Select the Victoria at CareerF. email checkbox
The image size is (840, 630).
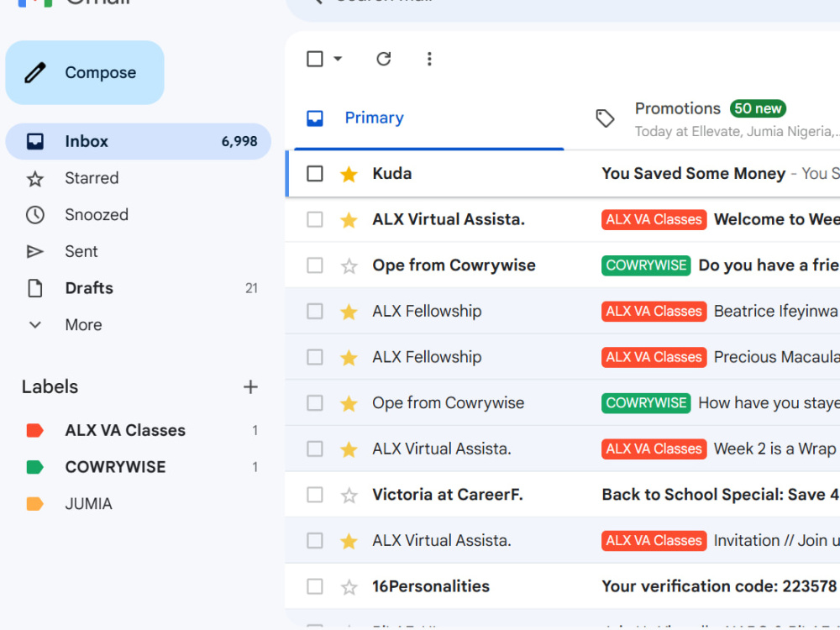(315, 495)
